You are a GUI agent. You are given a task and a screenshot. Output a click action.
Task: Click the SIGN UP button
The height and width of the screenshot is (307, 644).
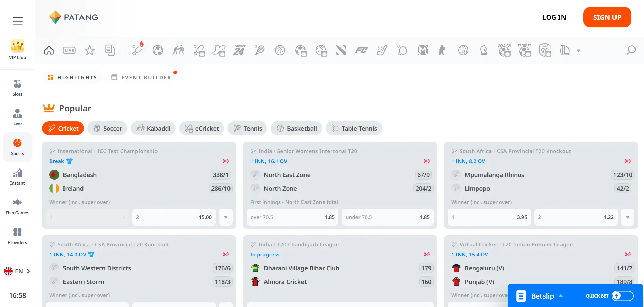tap(607, 17)
